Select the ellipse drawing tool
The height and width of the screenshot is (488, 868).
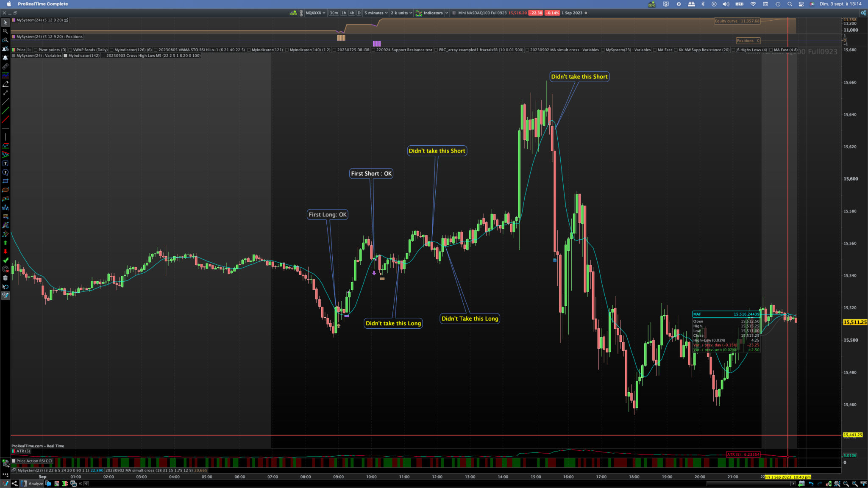pyautogui.click(x=5, y=190)
